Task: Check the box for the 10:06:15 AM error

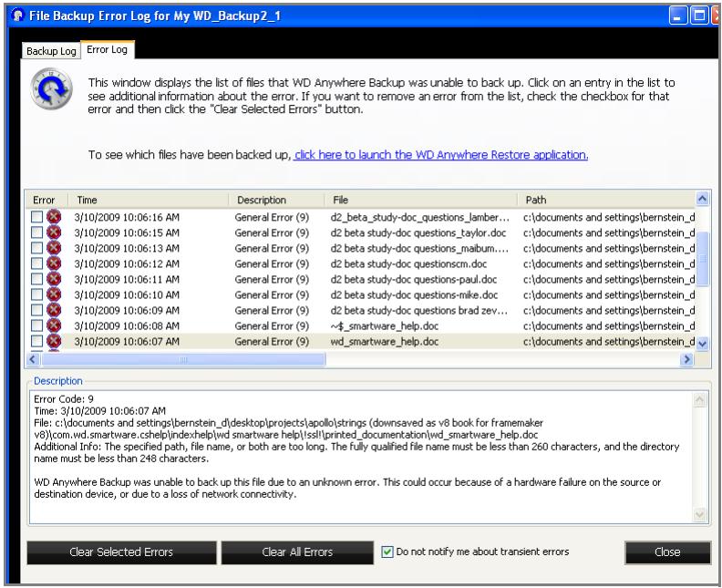Action: point(36,232)
